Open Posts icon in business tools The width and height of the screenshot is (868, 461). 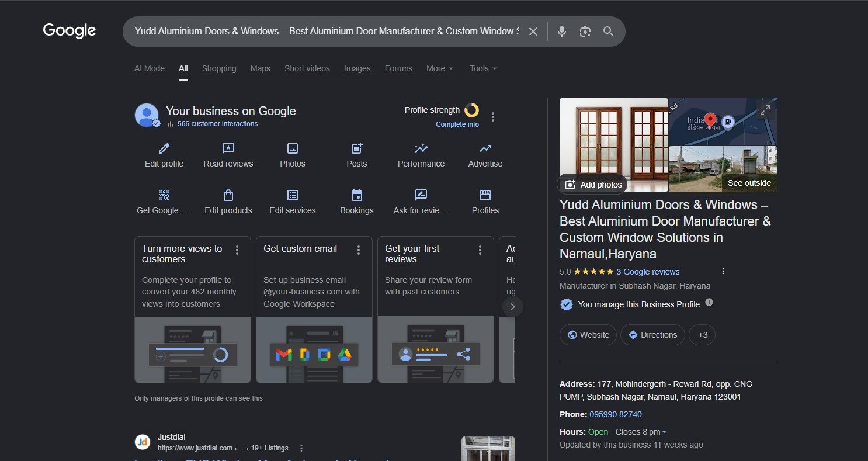(x=357, y=148)
